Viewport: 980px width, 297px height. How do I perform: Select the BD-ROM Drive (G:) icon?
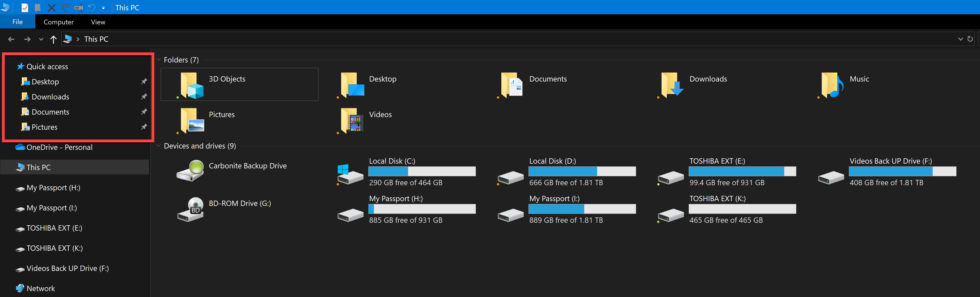click(191, 209)
